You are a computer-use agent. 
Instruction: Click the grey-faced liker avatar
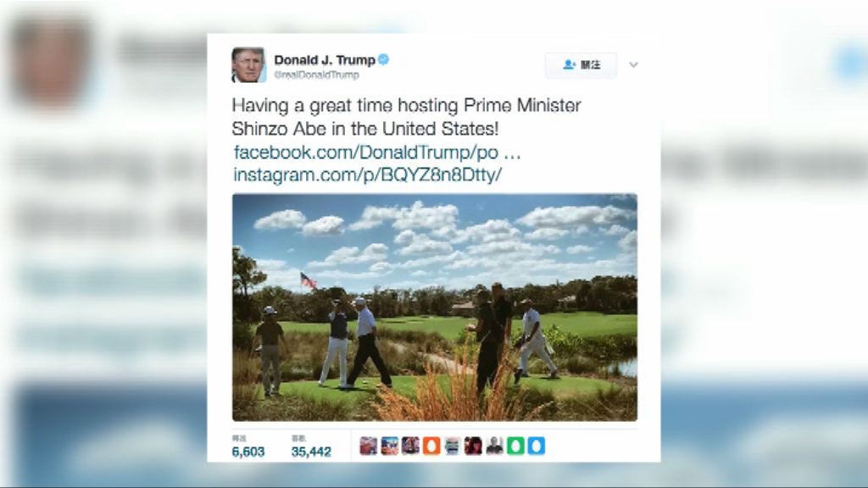click(x=453, y=446)
